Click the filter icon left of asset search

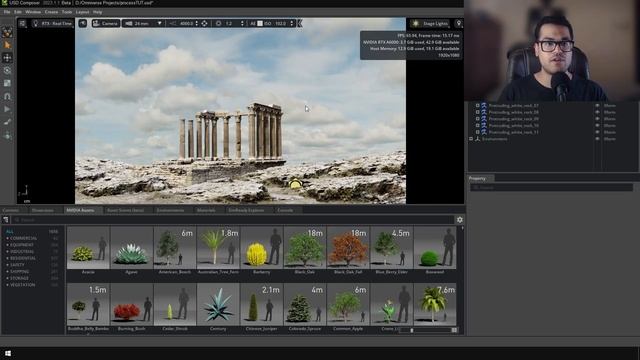pos(6,220)
